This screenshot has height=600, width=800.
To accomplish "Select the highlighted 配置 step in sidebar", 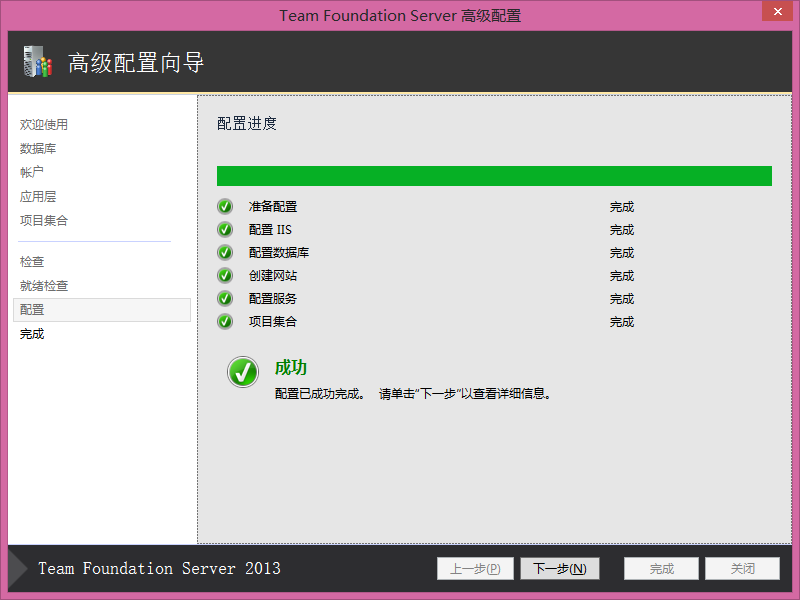I will pyautogui.click(x=102, y=310).
